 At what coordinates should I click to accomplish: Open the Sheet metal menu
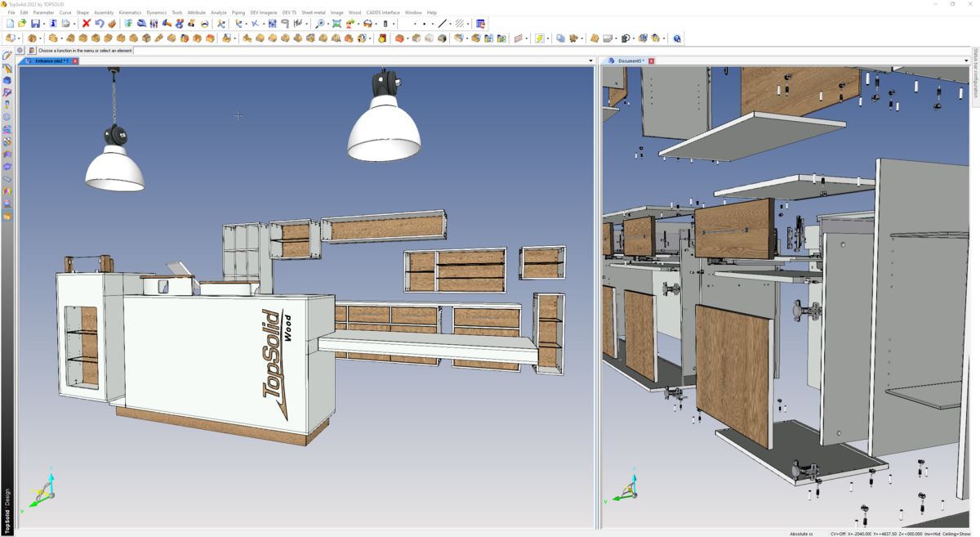pos(314,12)
